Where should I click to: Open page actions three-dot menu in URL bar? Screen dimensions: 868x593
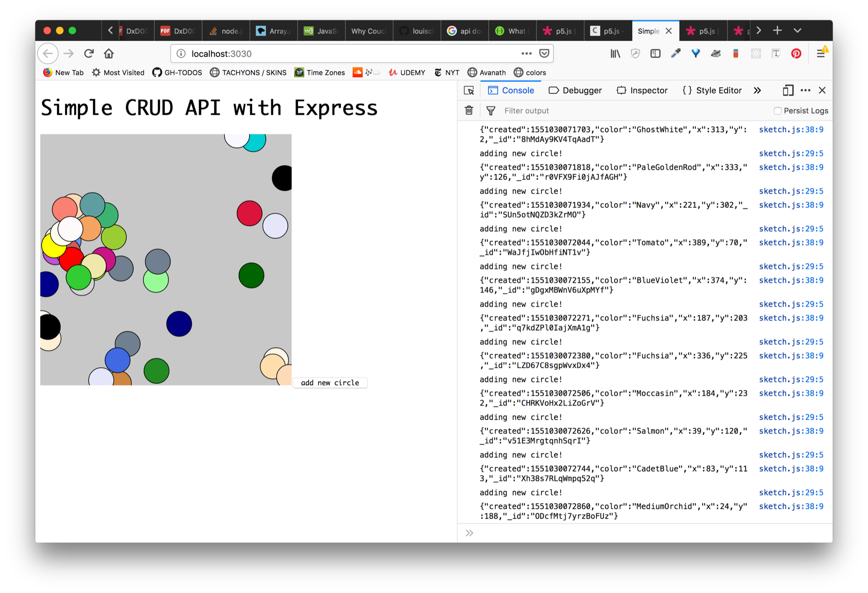coord(526,53)
